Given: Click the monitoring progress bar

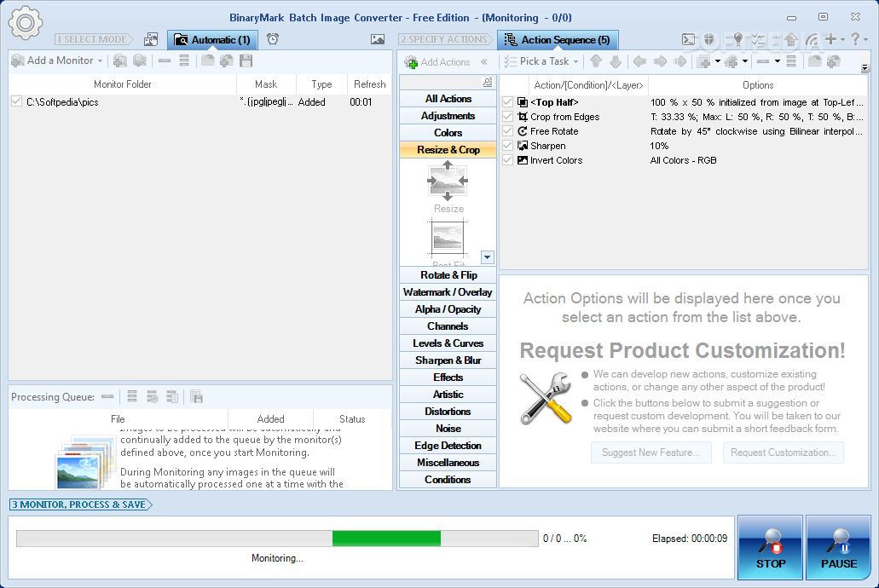Looking at the screenshot, I should pos(277,539).
